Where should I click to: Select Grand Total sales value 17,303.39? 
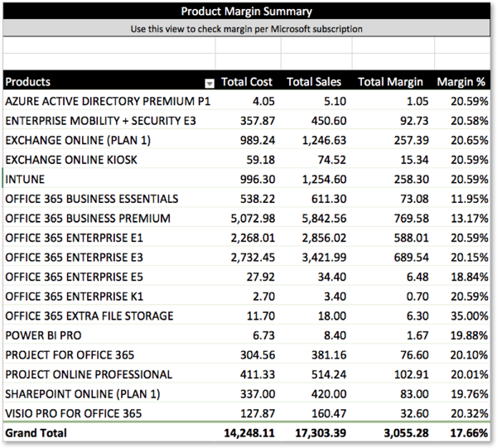321,433
